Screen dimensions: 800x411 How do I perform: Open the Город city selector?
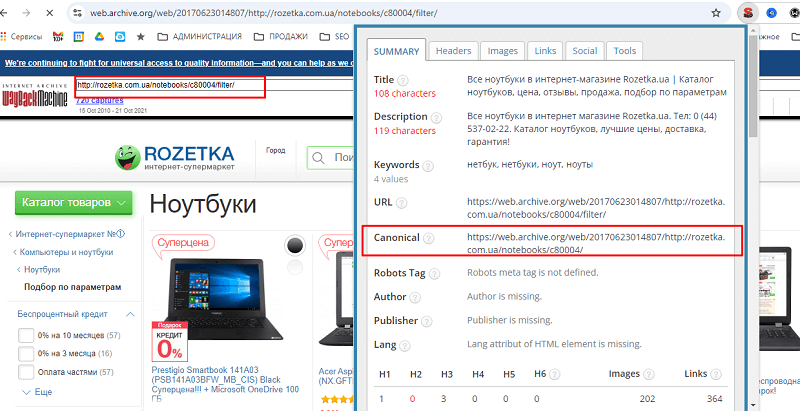[x=276, y=150]
